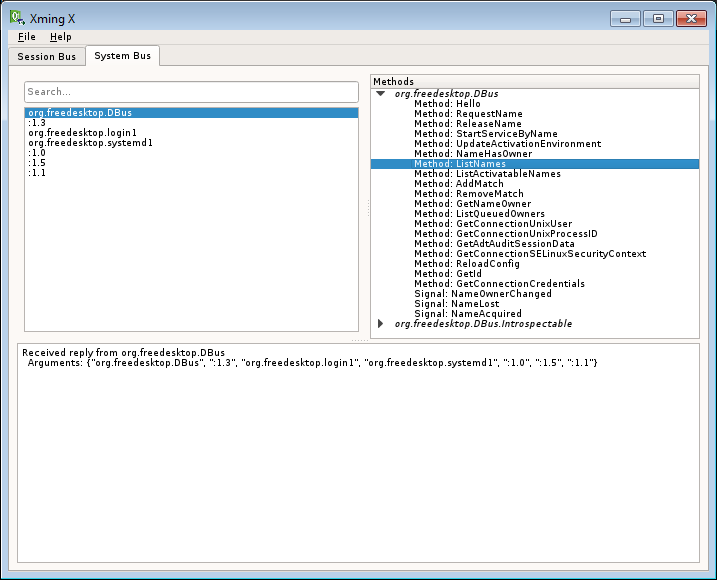Select the System Bus tab
The height and width of the screenshot is (580, 717).
(123, 55)
